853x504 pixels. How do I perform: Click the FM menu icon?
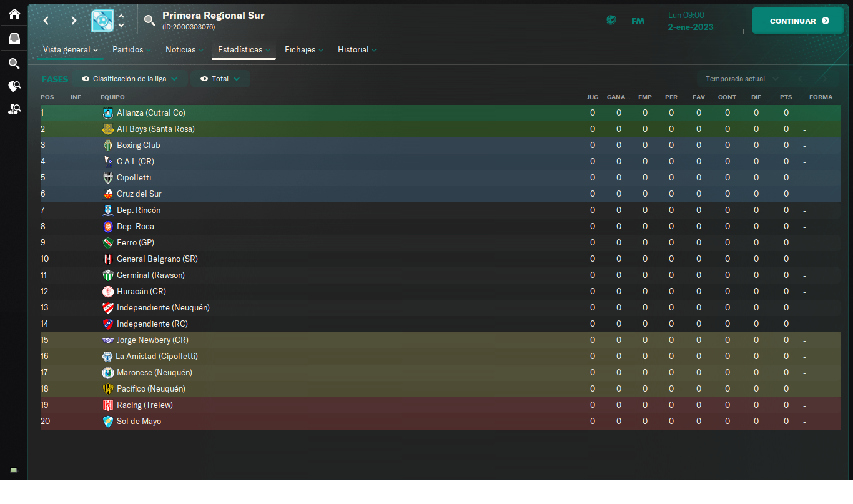(638, 21)
